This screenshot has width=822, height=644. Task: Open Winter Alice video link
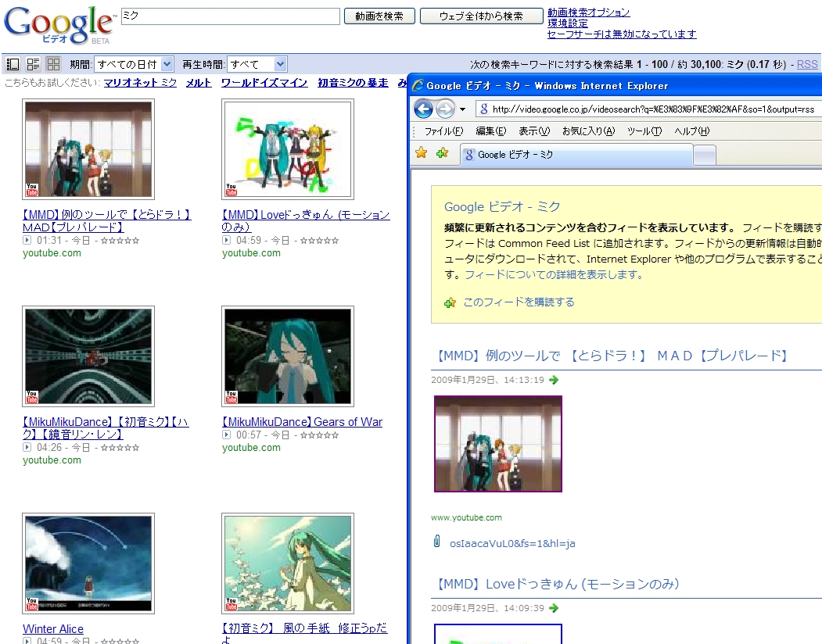point(53,629)
